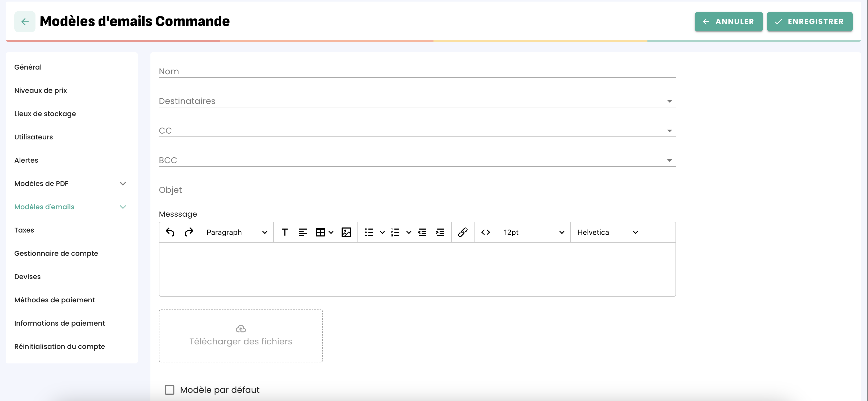The height and width of the screenshot is (401, 868).
Task: Click the Annuler button
Action: click(728, 22)
